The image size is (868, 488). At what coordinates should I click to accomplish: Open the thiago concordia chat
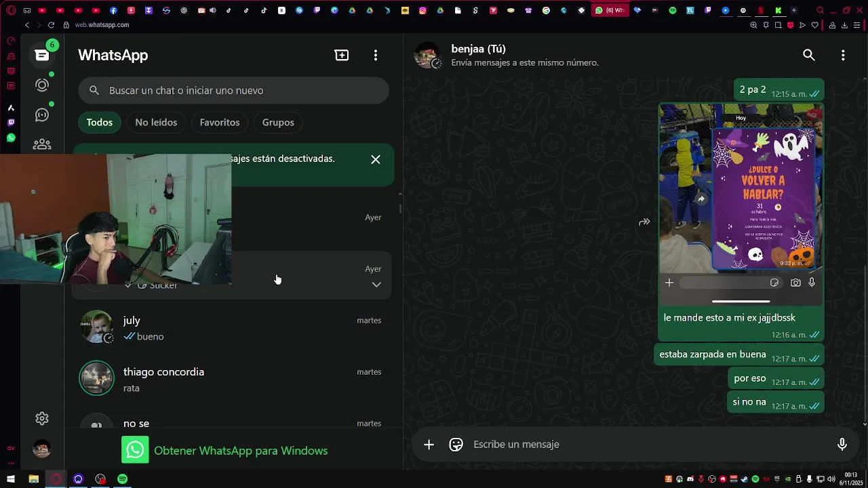pos(233,379)
